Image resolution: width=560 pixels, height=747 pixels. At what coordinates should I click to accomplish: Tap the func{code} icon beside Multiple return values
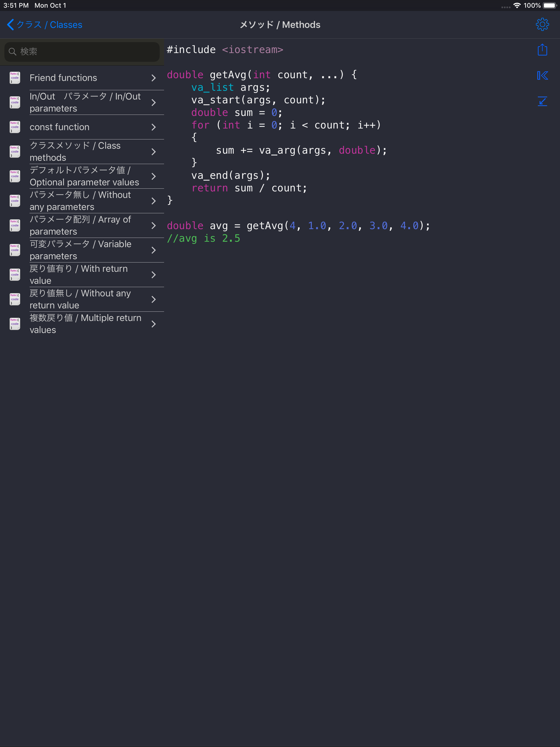click(x=14, y=323)
